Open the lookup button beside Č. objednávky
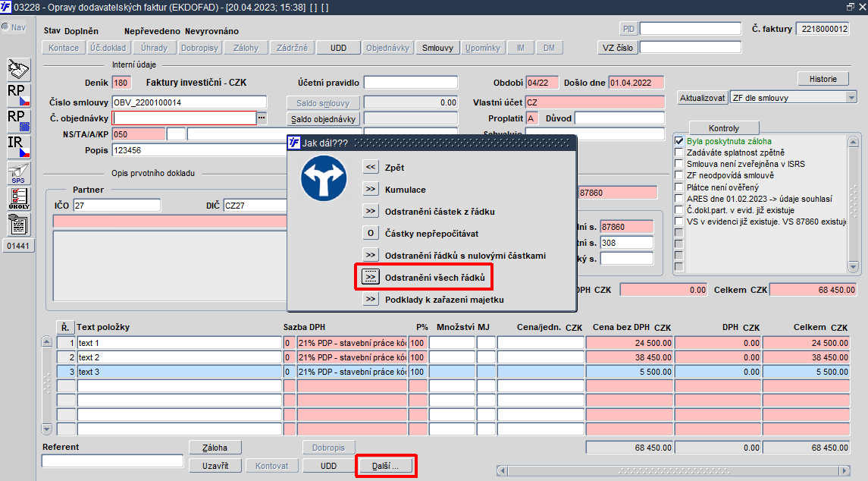Viewport: 868px width, 481px height. [262, 118]
